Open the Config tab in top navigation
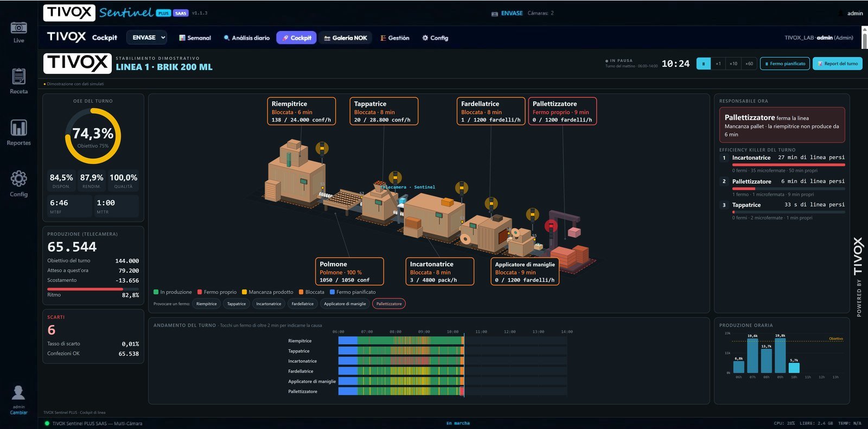The image size is (868, 429). 435,38
